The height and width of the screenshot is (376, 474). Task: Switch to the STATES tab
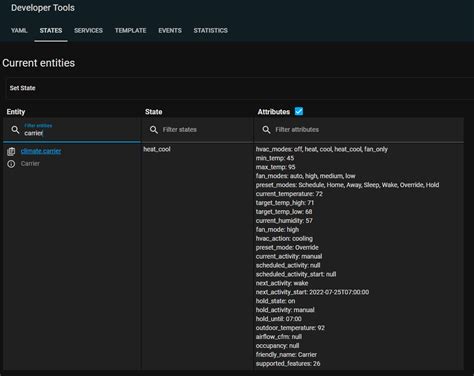click(51, 31)
